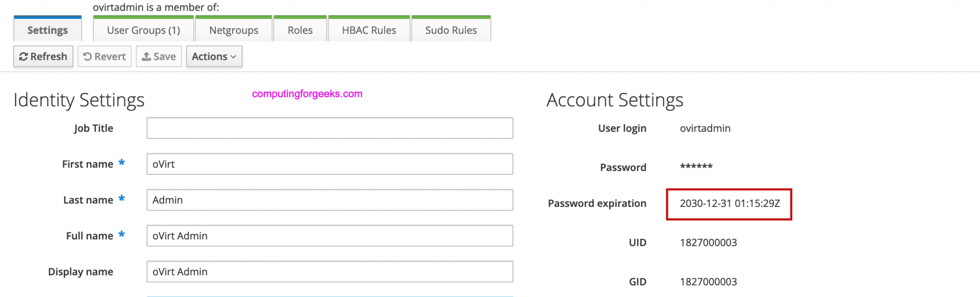This screenshot has width=980, height=297.
Task: Click the revert undo icon
Action: [x=88, y=57]
